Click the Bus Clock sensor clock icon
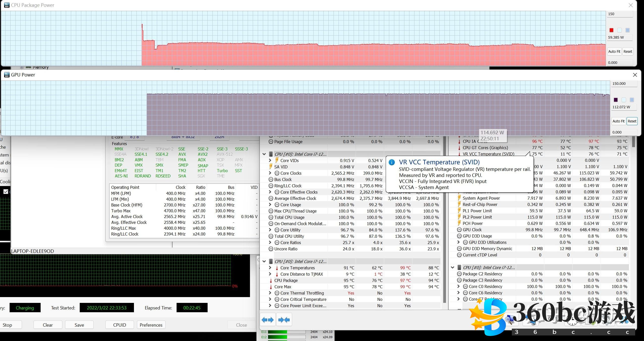The image size is (644, 341). point(271,179)
